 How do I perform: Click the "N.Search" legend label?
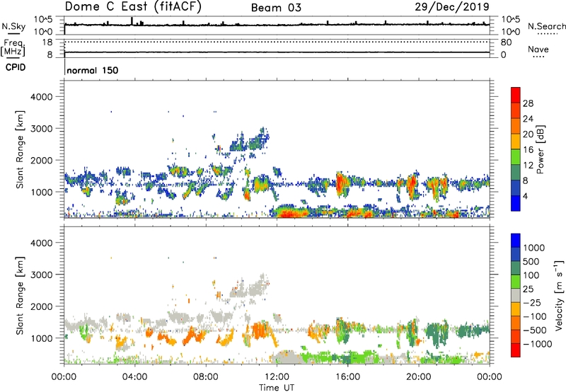(x=546, y=26)
